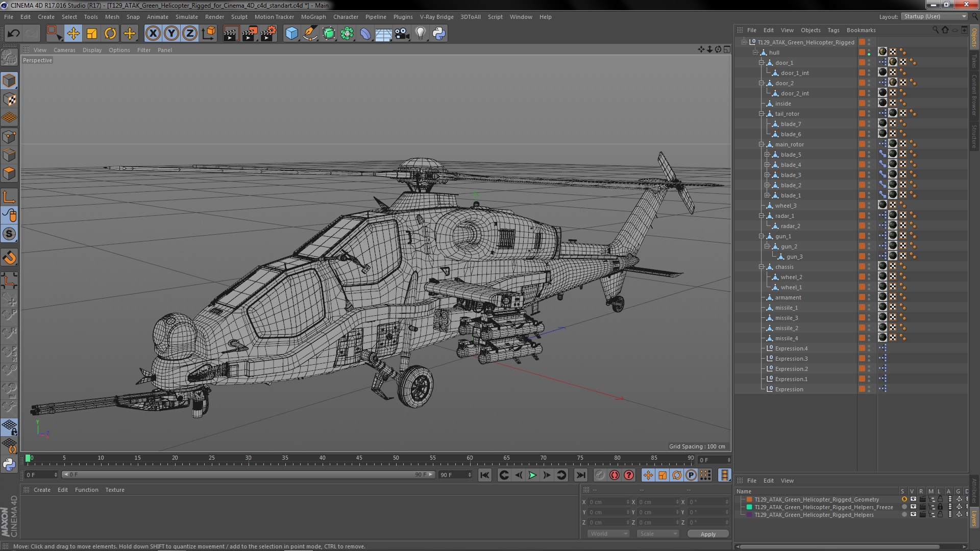The height and width of the screenshot is (551, 980).
Task: Select the armament object in tree
Action: 788,297
